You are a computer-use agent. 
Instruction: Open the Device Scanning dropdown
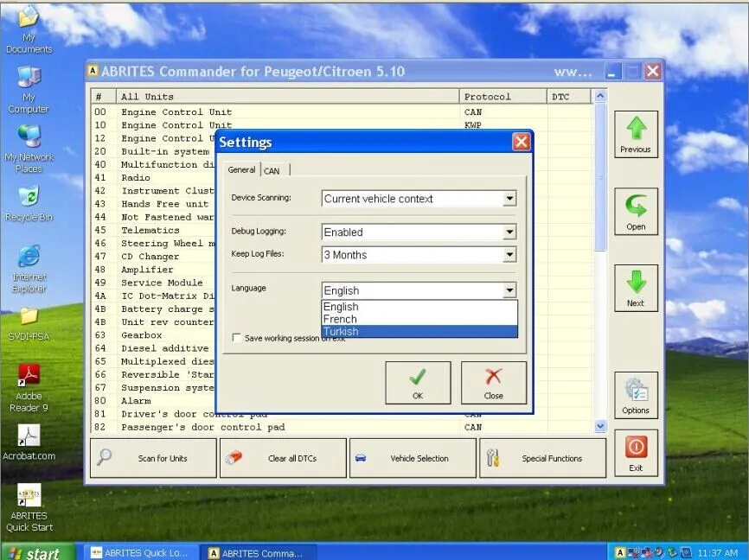tap(509, 199)
